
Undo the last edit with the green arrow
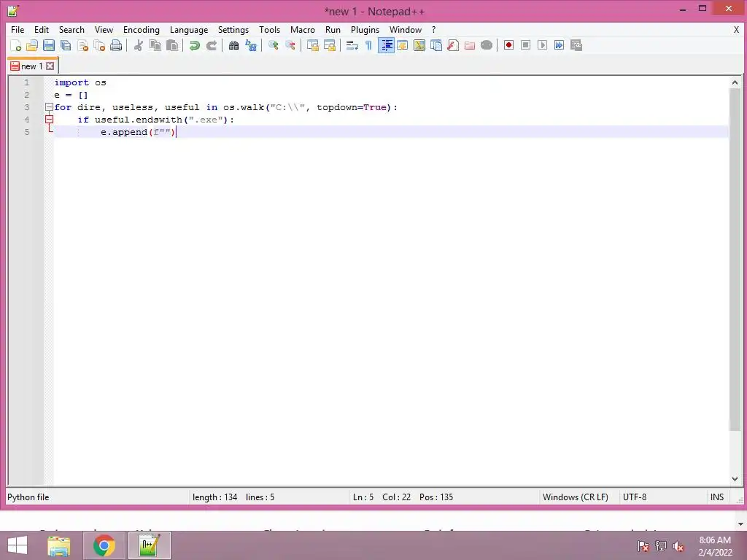coord(194,45)
